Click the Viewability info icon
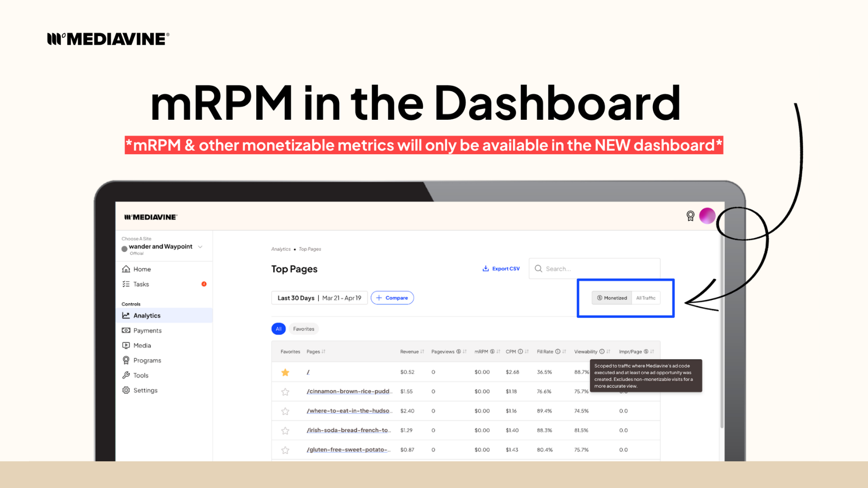This screenshot has height=488, width=868. pyautogui.click(x=602, y=352)
